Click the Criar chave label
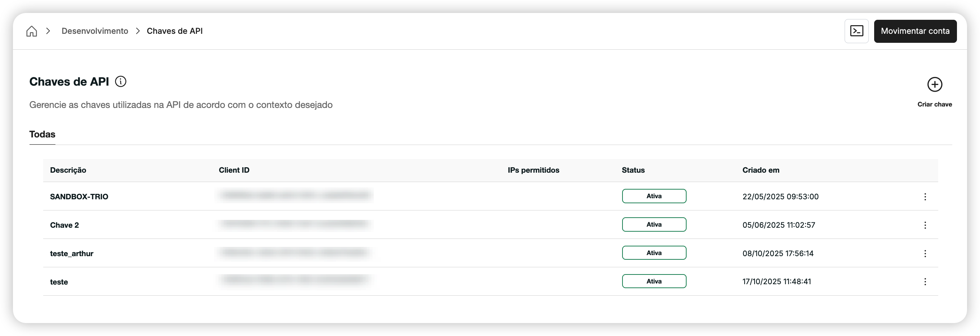This screenshot has width=980, height=336. tap(934, 105)
